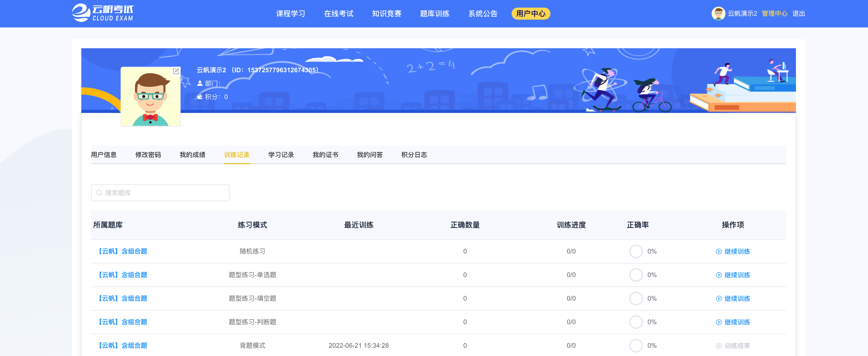Image resolution: width=868 pixels, height=356 pixels.
Task: Click play icon in 题型练习-判断题 row
Action: pos(719,322)
